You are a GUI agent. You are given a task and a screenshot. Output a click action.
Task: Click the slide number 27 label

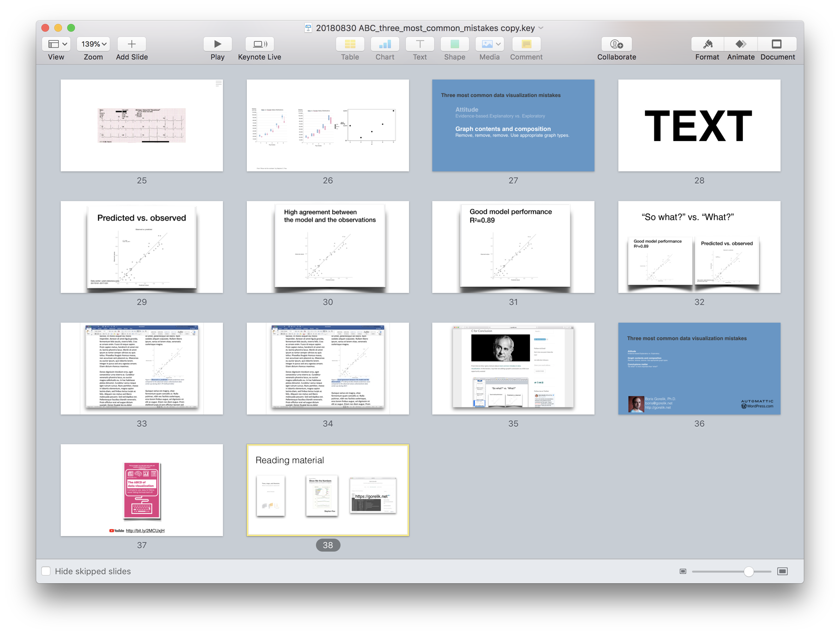point(513,180)
